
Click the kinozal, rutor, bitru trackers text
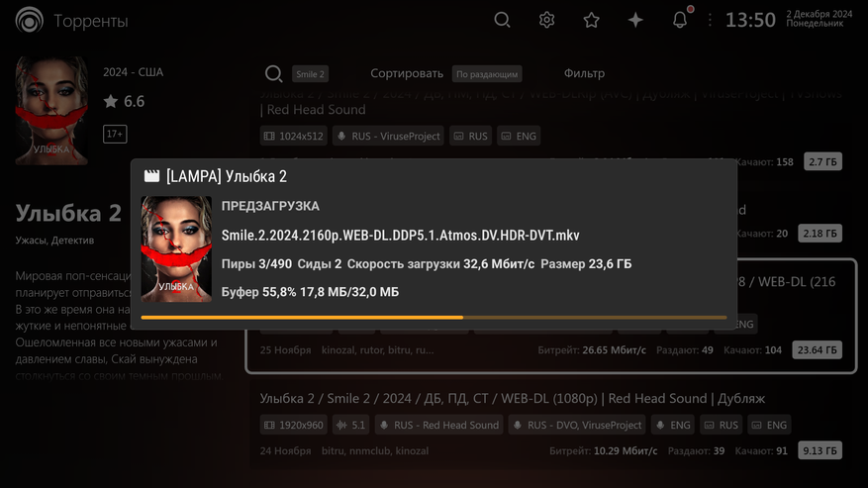tap(377, 350)
